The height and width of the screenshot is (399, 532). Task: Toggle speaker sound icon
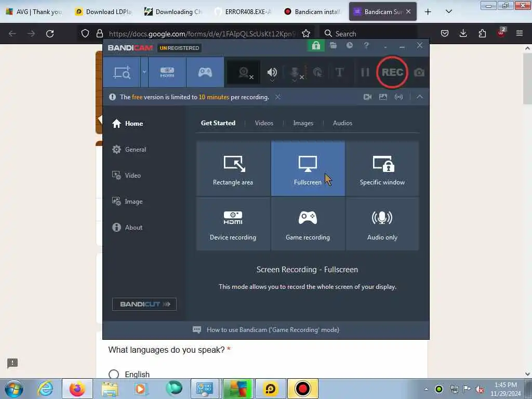(272, 72)
